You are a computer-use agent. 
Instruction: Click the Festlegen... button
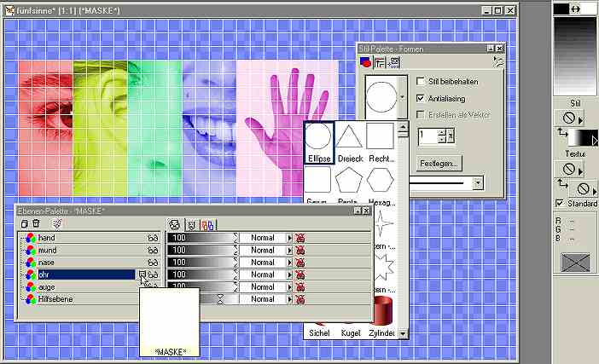tap(439, 162)
